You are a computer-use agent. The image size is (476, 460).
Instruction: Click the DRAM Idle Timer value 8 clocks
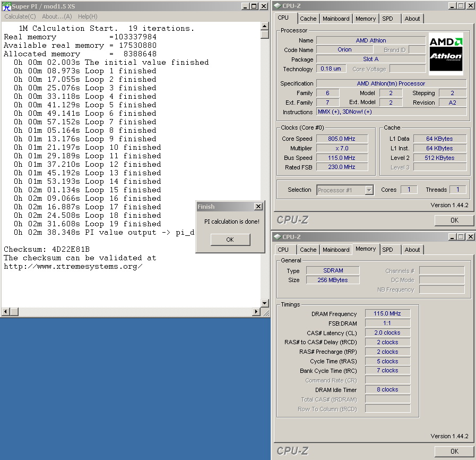[387, 390]
